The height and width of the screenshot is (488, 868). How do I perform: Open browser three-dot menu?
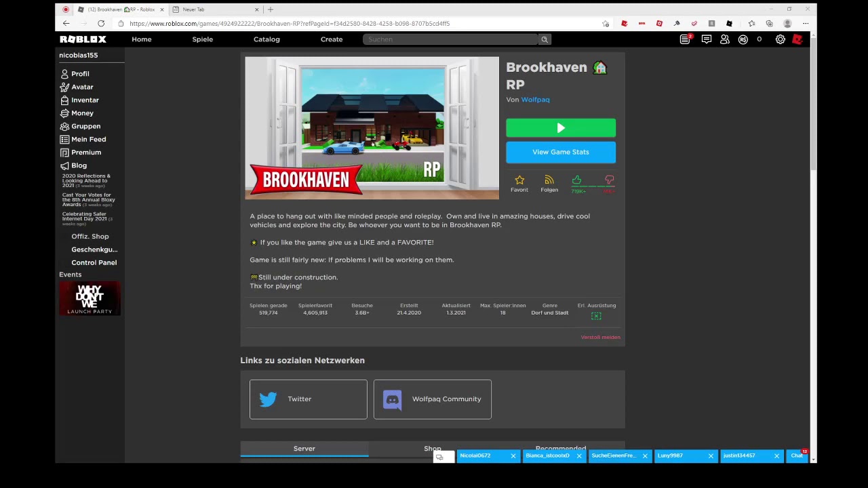tap(806, 24)
